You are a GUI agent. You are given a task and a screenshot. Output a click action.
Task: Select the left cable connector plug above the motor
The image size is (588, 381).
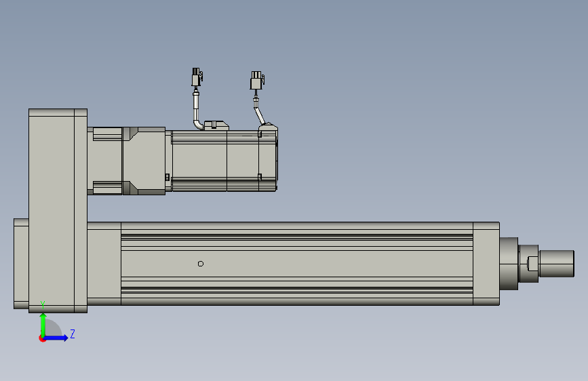pos(197,77)
